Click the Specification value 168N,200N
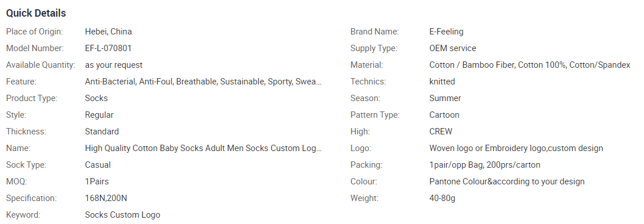 click(x=106, y=198)
